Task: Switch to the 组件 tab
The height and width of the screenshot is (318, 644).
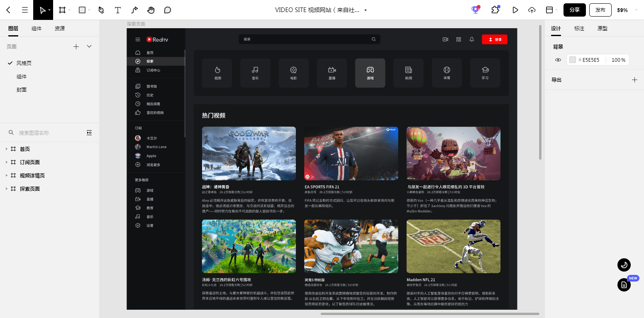Action: (x=37, y=29)
